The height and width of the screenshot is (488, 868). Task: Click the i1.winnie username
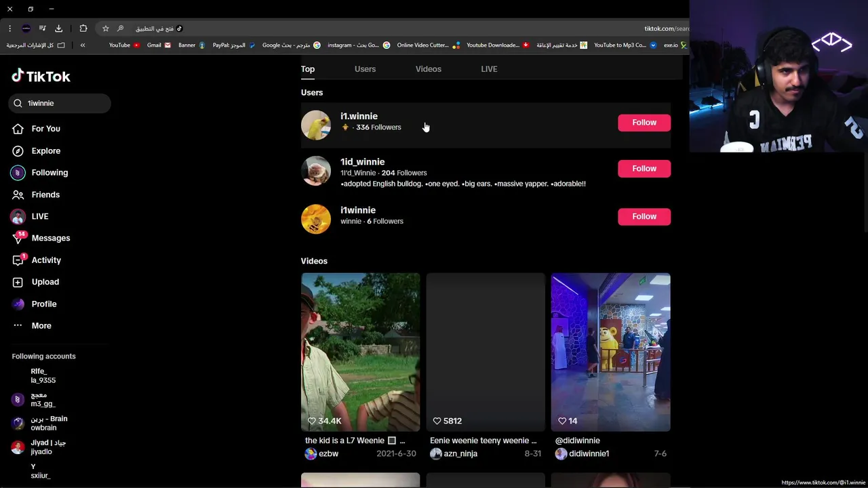point(359,116)
